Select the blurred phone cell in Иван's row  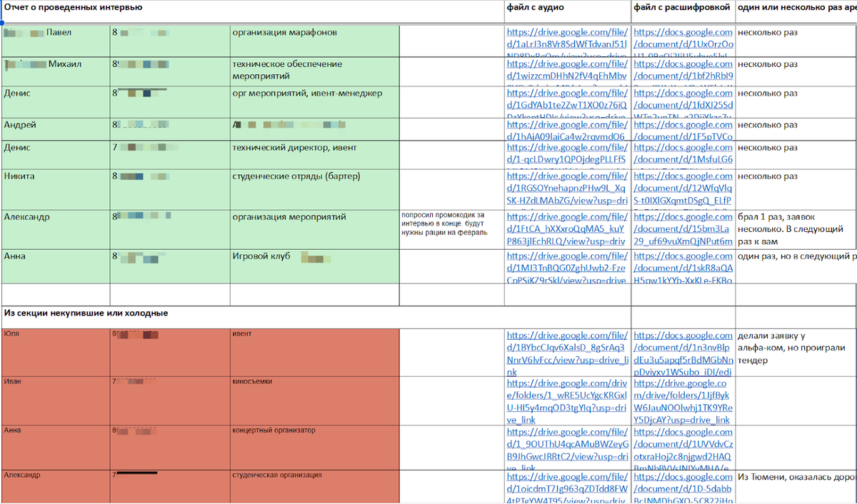169,401
